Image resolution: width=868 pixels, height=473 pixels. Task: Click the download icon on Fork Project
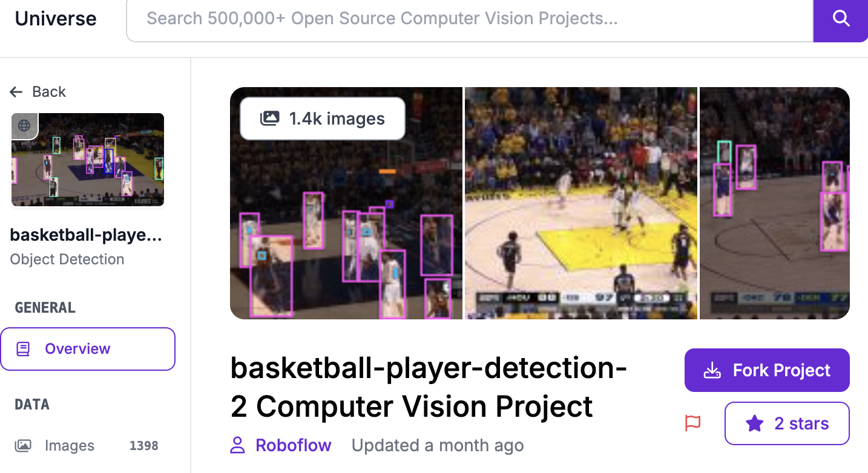coord(712,370)
